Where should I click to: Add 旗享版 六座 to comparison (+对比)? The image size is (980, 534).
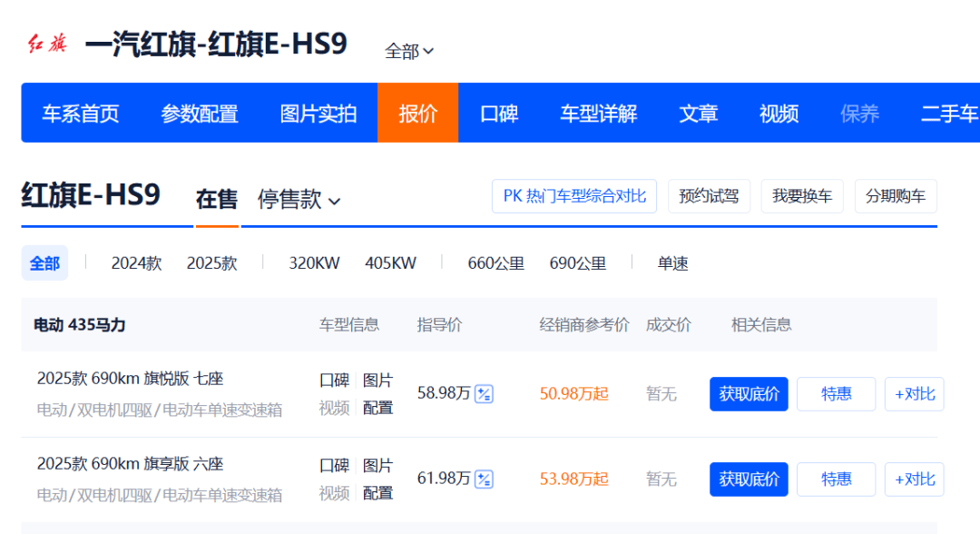pyautogui.click(x=915, y=480)
